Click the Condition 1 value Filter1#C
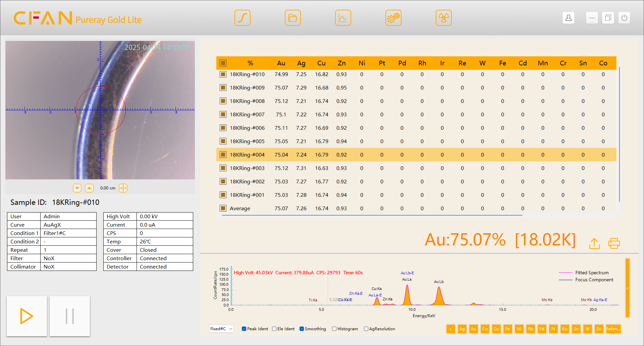The image size is (644, 346). (68, 233)
